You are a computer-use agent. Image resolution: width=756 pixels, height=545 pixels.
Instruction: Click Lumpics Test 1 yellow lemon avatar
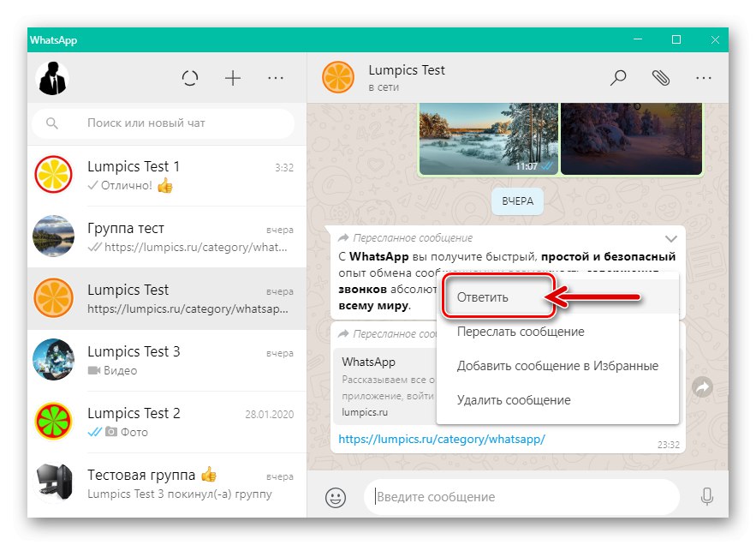point(54,174)
